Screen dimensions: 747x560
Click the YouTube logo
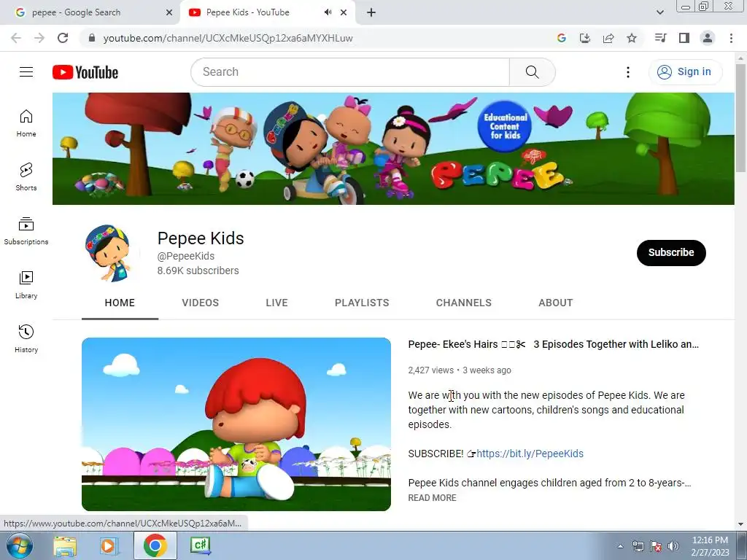85,72
